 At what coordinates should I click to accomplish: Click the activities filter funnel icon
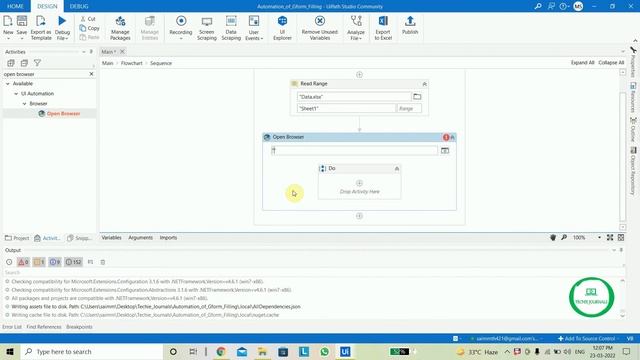click(x=37, y=63)
